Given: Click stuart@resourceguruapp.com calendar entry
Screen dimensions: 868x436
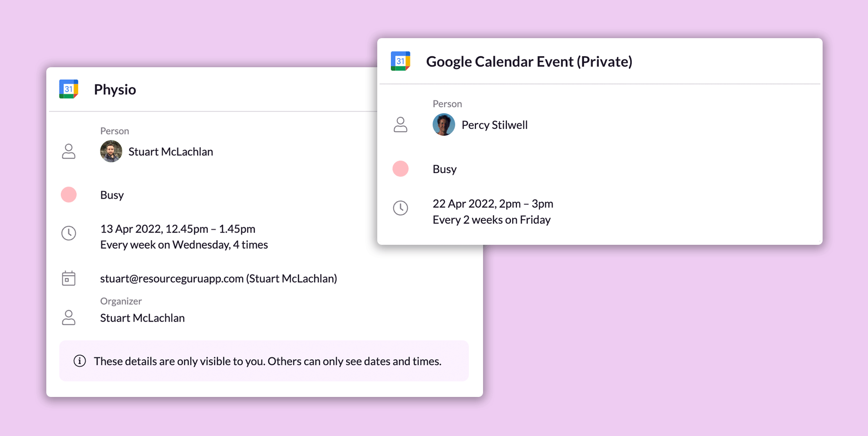Looking at the screenshot, I should (218, 278).
